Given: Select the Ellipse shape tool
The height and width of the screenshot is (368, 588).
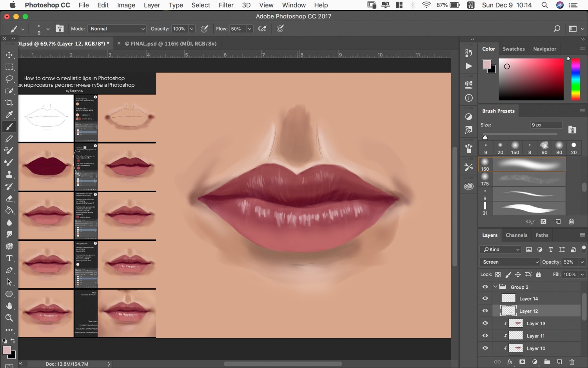Looking at the screenshot, I should coord(9,294).
